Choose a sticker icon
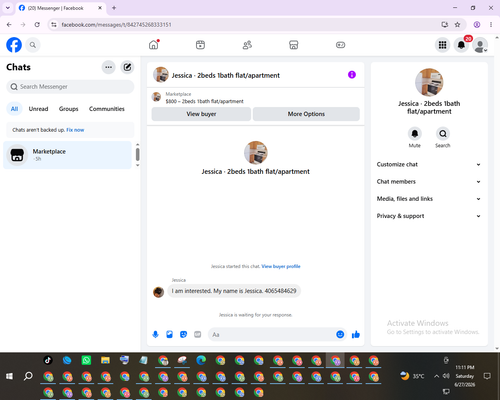Viewport: 500px width, 400px height. 183,334
